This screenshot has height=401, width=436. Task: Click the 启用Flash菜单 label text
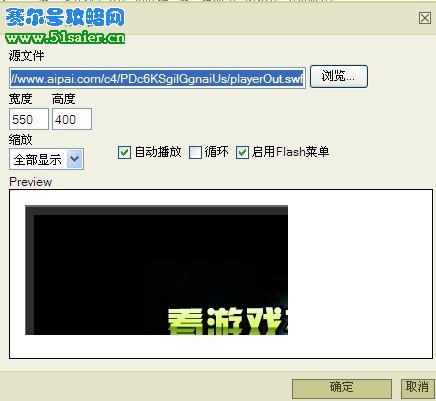point(290,152)
